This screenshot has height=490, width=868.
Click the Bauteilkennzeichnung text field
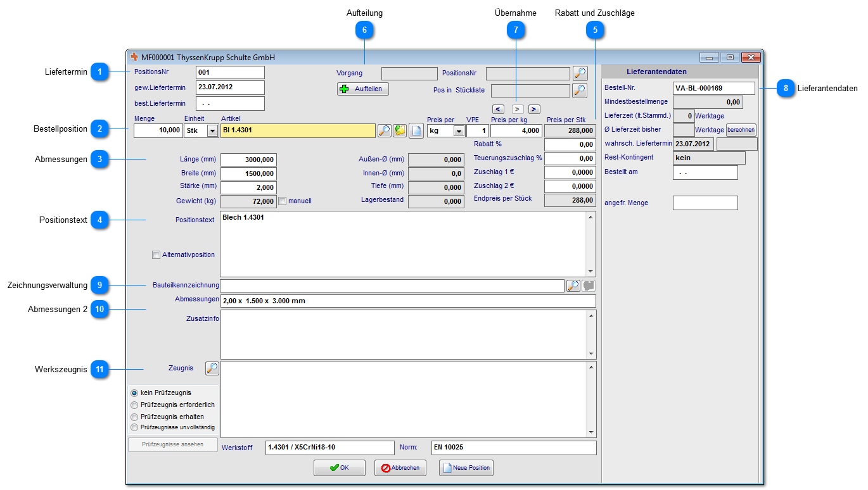[x=392, y=286]
